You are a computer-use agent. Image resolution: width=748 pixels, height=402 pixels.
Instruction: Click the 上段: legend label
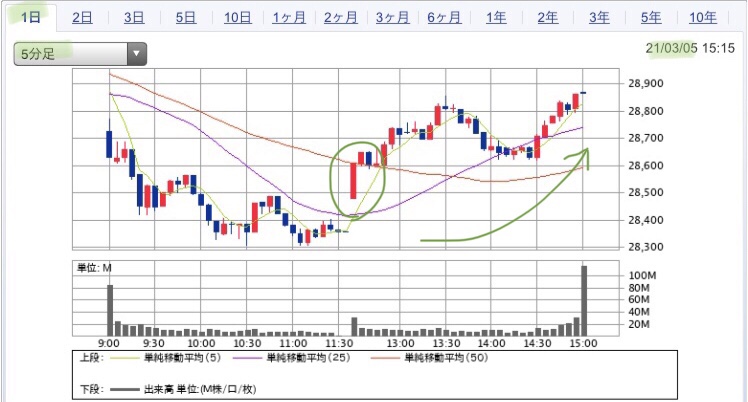92,358
